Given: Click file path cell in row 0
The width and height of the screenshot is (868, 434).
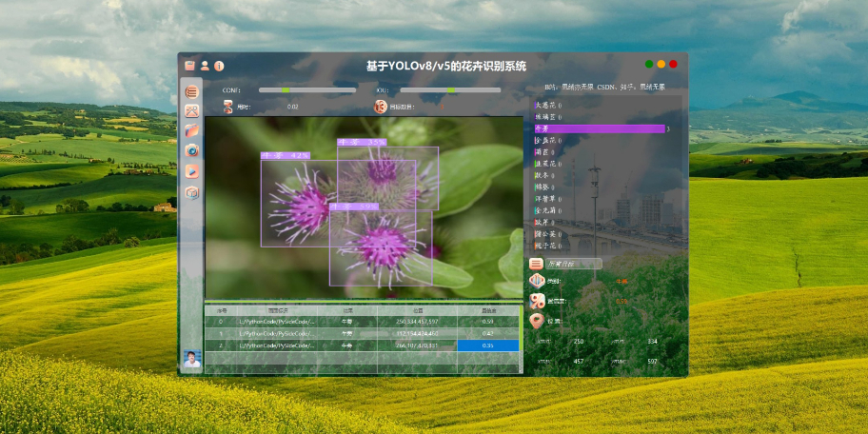Looking at the screenshot, I should click(x=277, y=322).
